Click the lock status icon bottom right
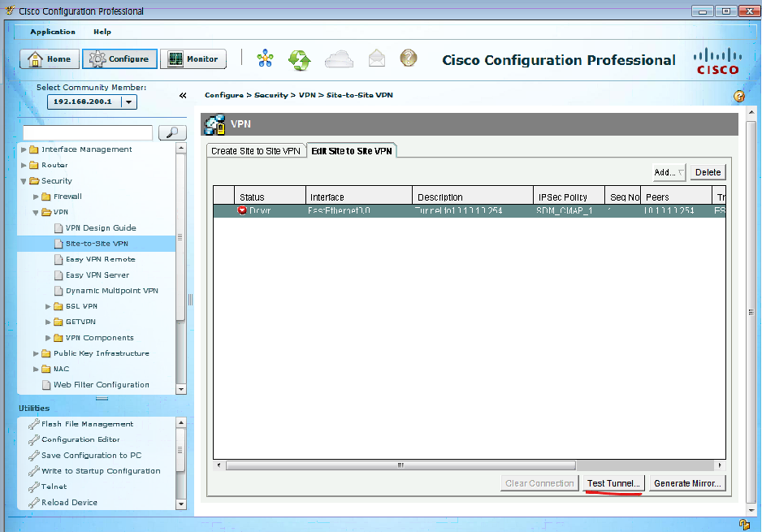Screen dimensions: 762x532 tap(744, 525)
